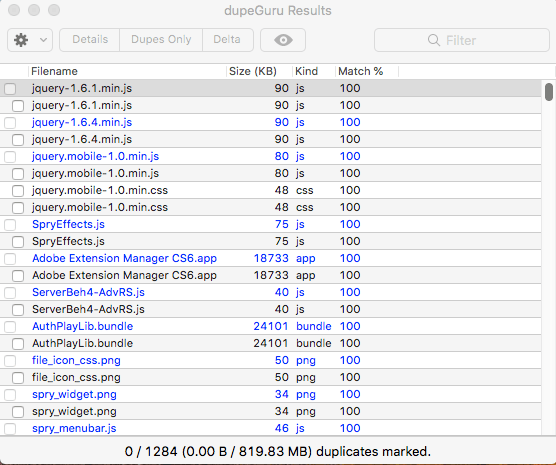Image resolution: width=556 pixels, height=465 pixels.
Task: Select the blue Adobe Extension Manager CS6.app filename
Action: click(x=124, y=258)
